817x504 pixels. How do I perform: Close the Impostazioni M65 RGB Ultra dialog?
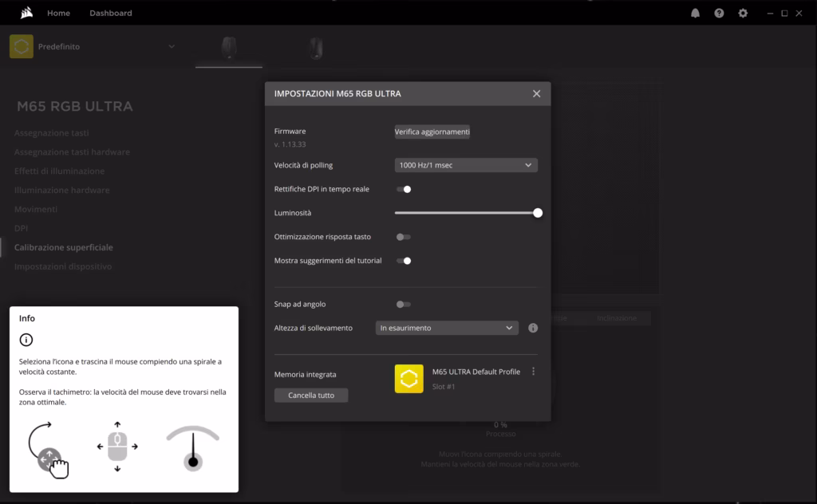(x=537, y=94)
